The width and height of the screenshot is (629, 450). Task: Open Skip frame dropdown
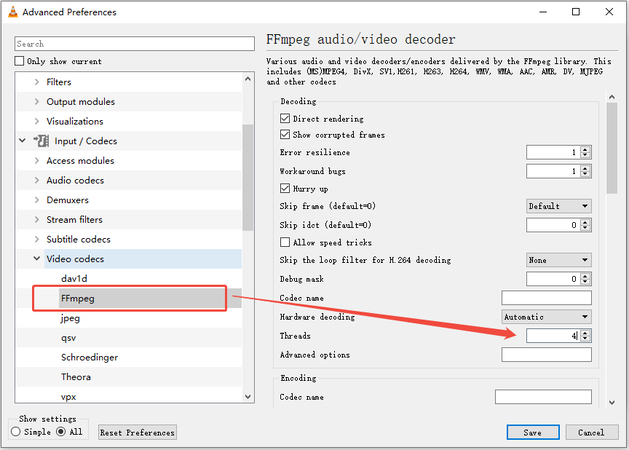(x=559, y=206)
